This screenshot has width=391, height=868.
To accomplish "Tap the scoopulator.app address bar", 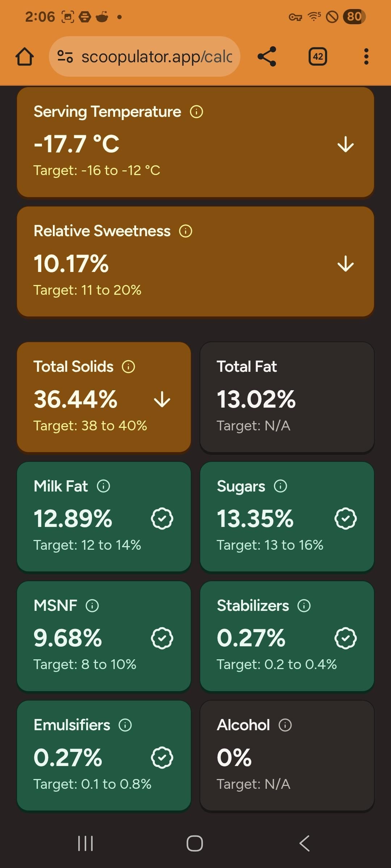I will tap(156, 57).
